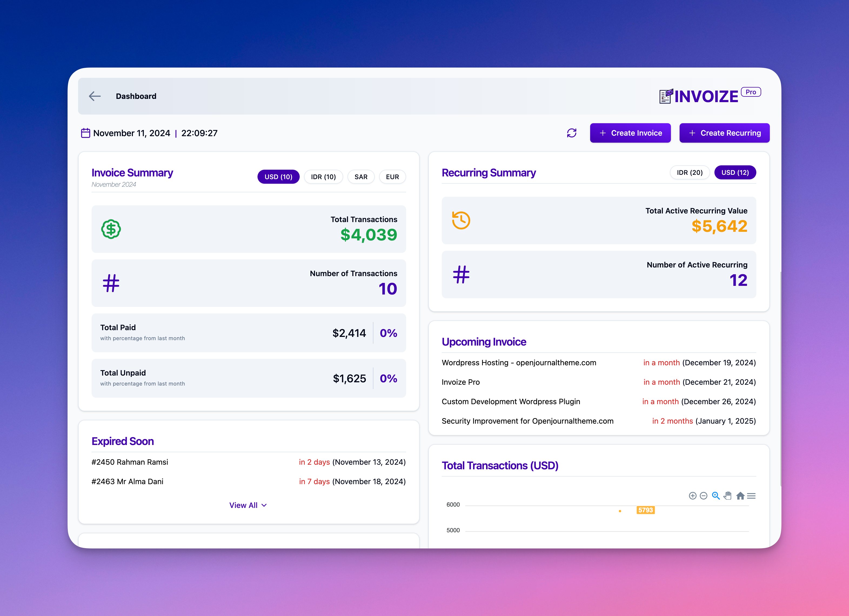Open the chart hamburger menu
Screen dimensions: 849x616
pyautogui.click(x=751, y=496)
